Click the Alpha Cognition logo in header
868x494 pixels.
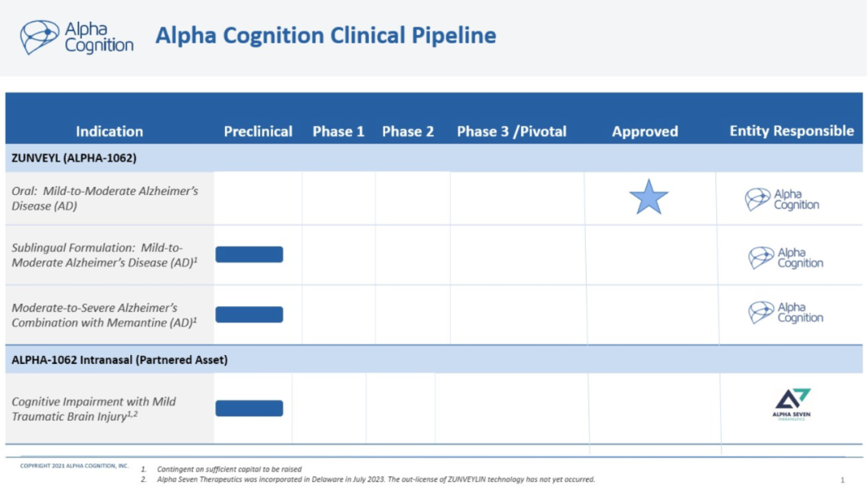point(77,37)
